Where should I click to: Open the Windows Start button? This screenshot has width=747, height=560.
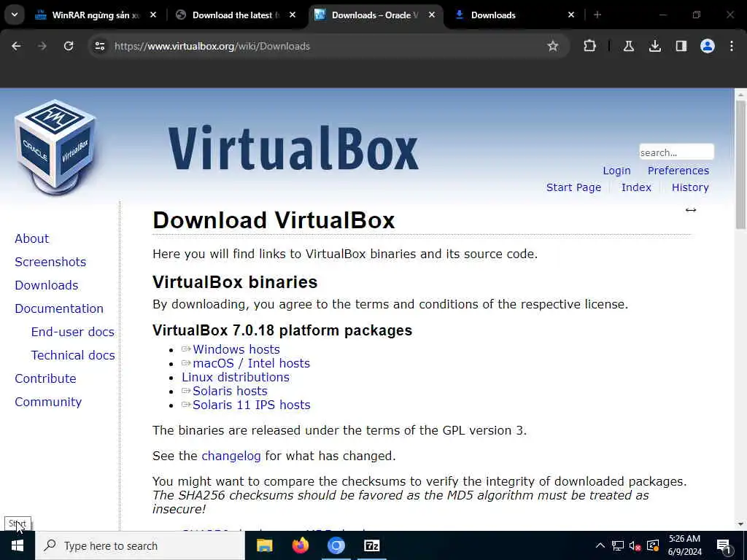pyautogui.click(x=18, y=545)
